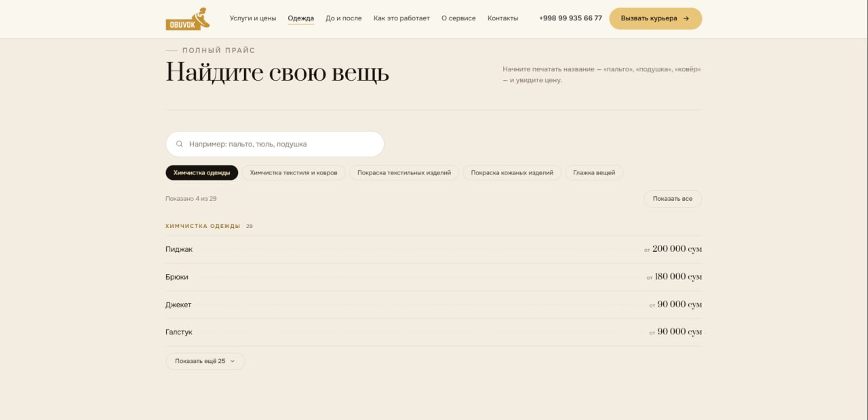
Task: Expand list with Показать ещё 25
Action: pos(205,361)
